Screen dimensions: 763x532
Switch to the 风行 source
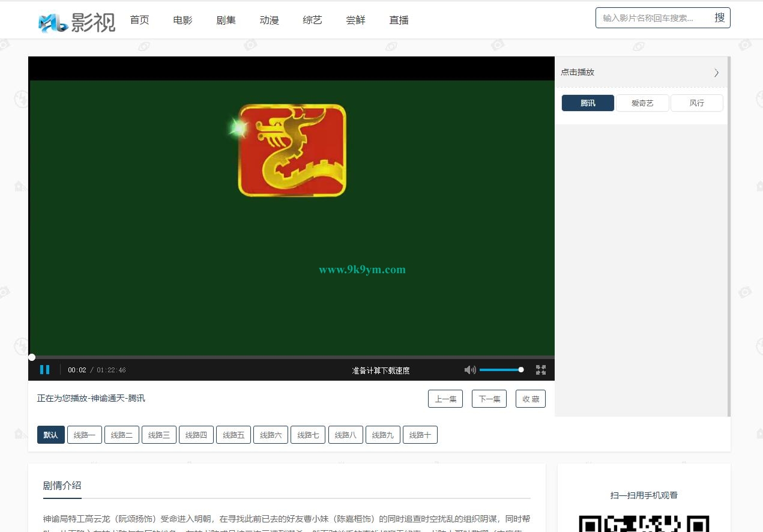tap(696, 103)
